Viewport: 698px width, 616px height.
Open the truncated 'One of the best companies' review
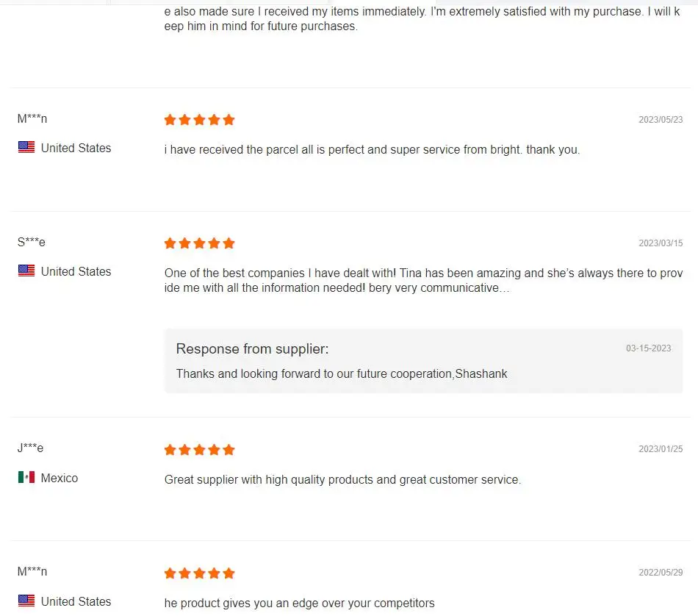click(x=423, y=280)
